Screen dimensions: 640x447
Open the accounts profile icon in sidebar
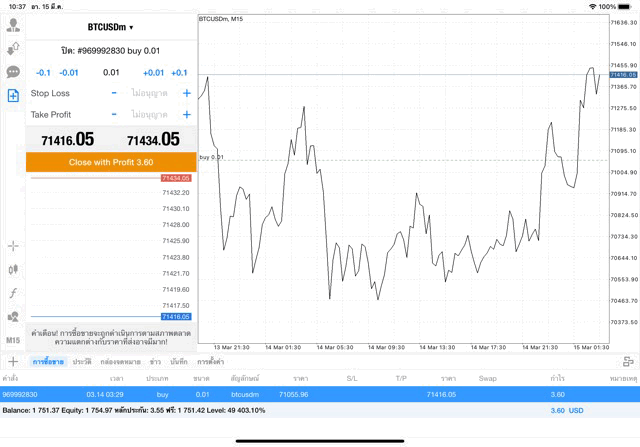13,26
